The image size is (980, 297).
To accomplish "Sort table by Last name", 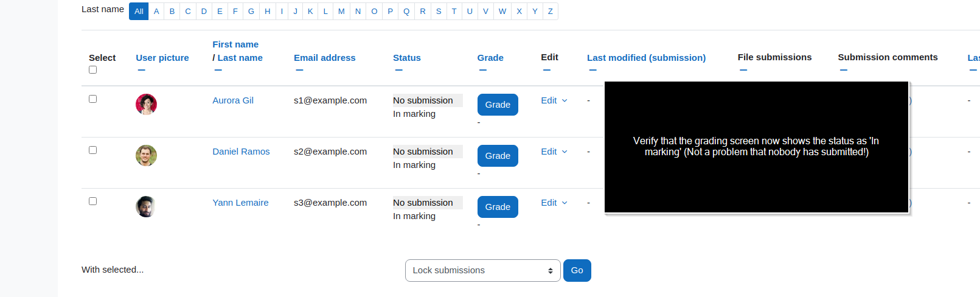I will click(240, 58).
